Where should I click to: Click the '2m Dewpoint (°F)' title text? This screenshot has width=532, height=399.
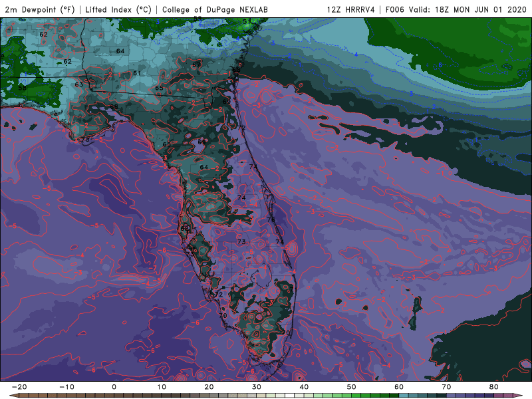(39, 9)
